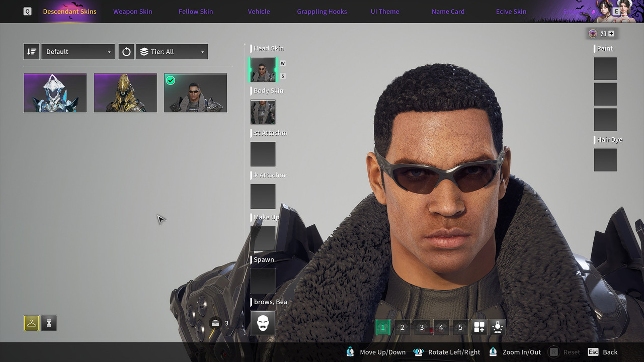
Task: Open the eyebrows and beard face icon
Action: [263, 323]
